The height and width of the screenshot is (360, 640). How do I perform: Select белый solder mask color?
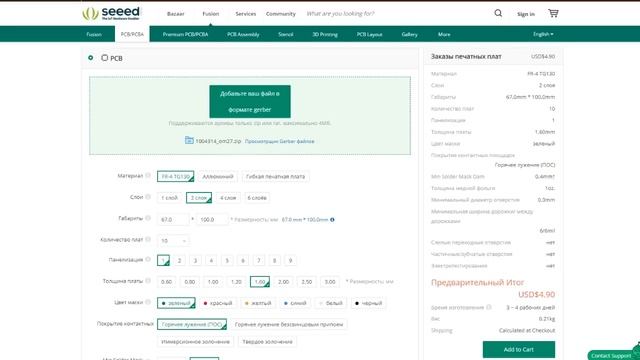point(331,303)
